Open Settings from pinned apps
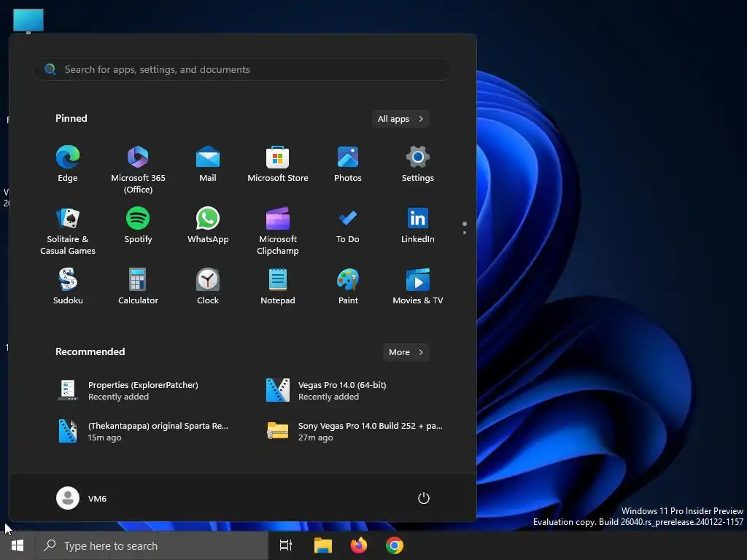Image resolution: width=747 pixels, height=560 pixels. click(418, 164)
